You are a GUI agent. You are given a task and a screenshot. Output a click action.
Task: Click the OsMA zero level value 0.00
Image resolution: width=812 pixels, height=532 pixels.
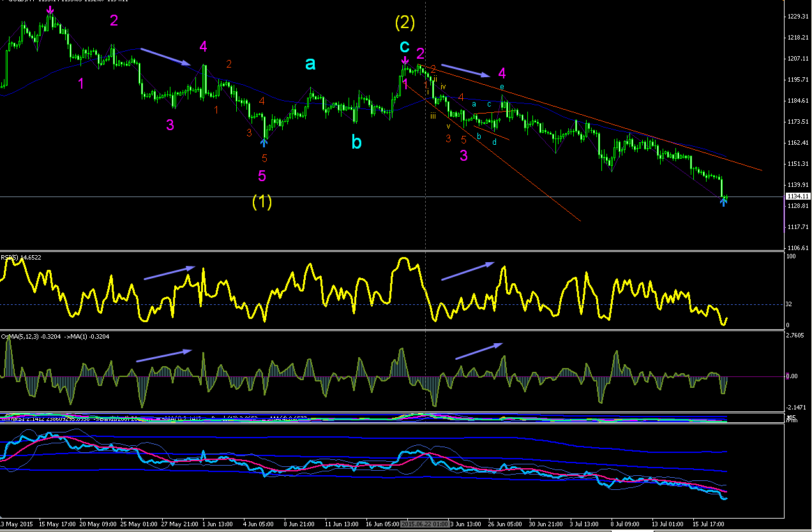click(x=792, y=376)
